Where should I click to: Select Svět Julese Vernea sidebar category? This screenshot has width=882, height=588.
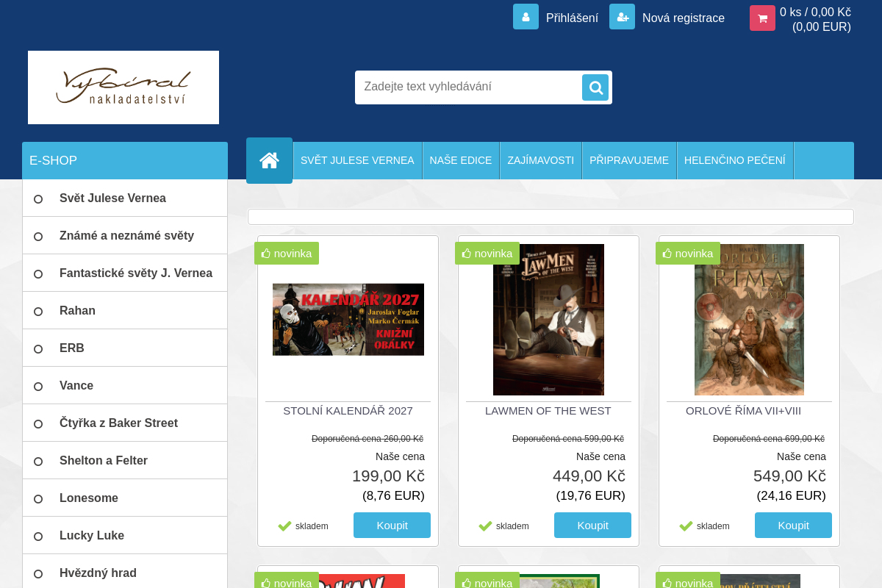[x=125, y=198]
